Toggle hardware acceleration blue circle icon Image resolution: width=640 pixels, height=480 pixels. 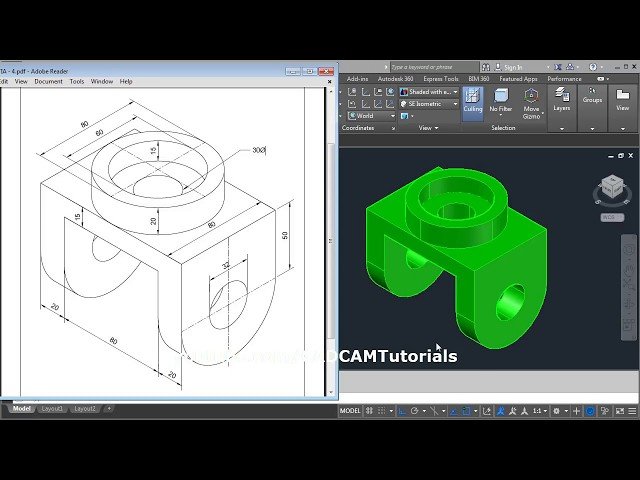[590, 411]
